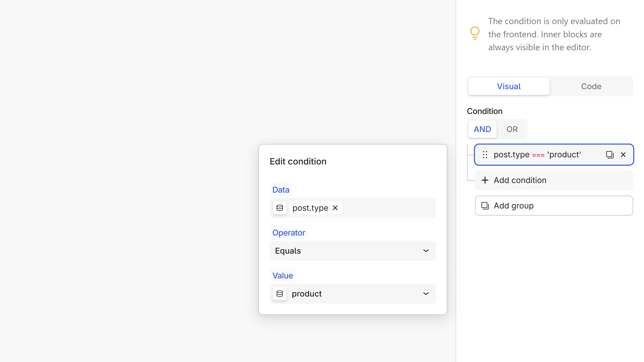This screenshot has height=362, width=644.
Task: Focus the Data input field
Action: pos(353,208)
